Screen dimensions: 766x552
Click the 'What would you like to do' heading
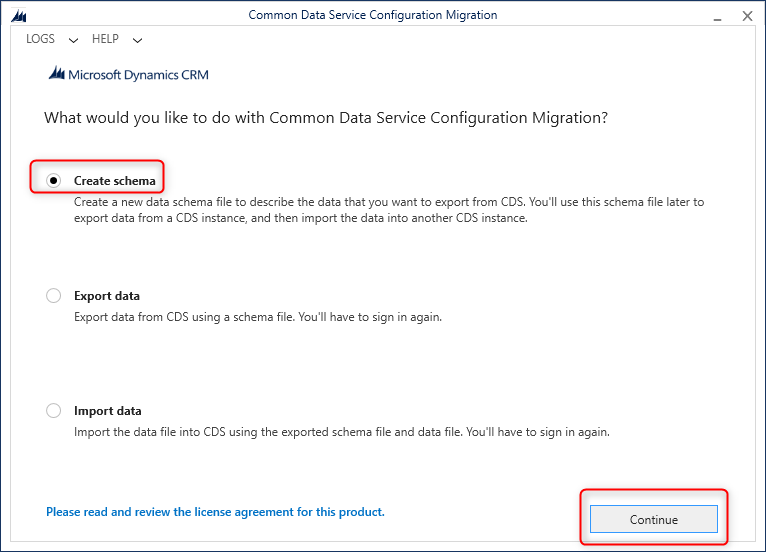[326, 118]
